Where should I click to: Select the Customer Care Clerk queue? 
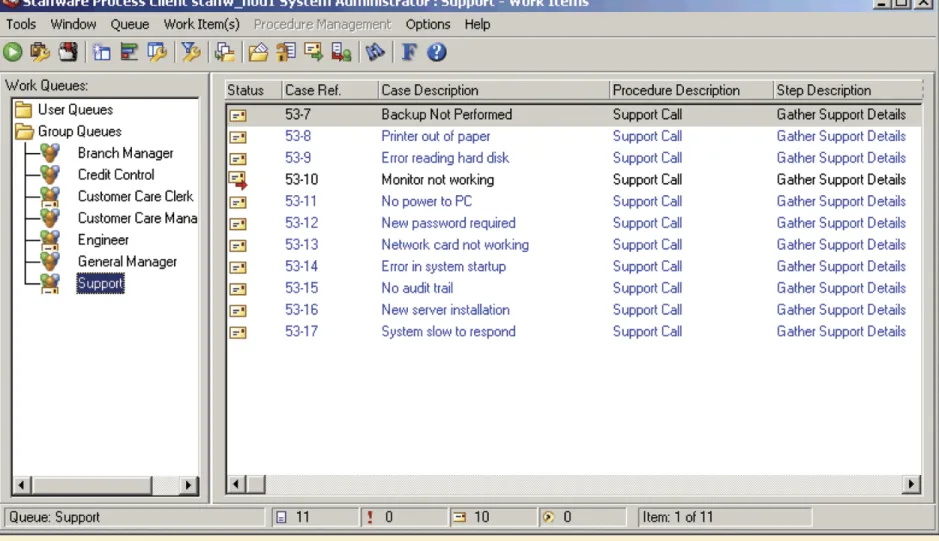click(x=135, y=197)
